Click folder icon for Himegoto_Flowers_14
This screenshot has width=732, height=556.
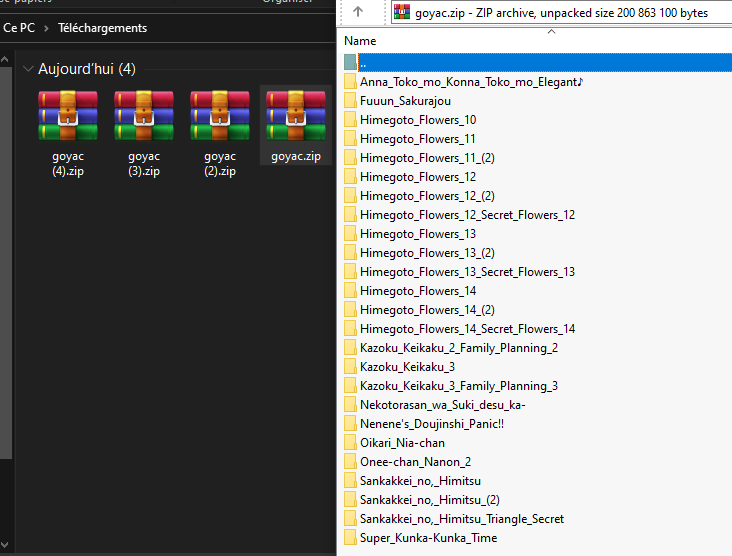[350, 290]
